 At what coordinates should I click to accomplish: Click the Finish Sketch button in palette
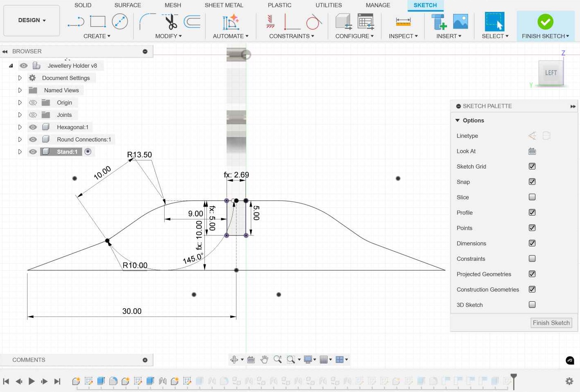(x=551, y=323)
